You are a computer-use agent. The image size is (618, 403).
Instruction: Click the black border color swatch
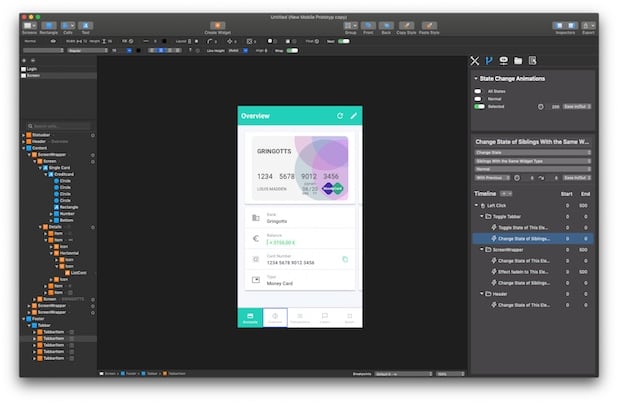(164, 41)
